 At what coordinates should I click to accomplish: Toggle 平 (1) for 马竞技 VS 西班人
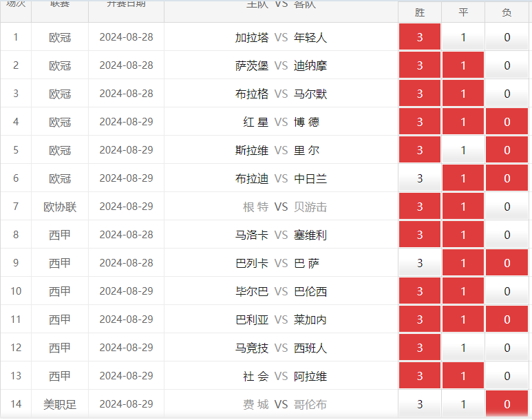pyautogui.click(x=463, y=346)
